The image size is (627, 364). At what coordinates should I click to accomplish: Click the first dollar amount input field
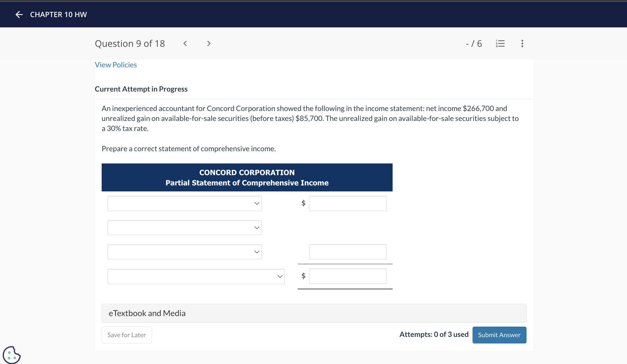(347, 203)
